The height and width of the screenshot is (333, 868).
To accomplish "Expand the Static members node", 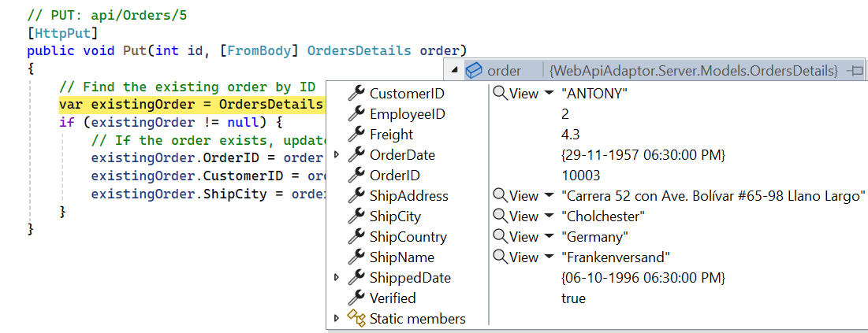I will [x=337, y=319].
